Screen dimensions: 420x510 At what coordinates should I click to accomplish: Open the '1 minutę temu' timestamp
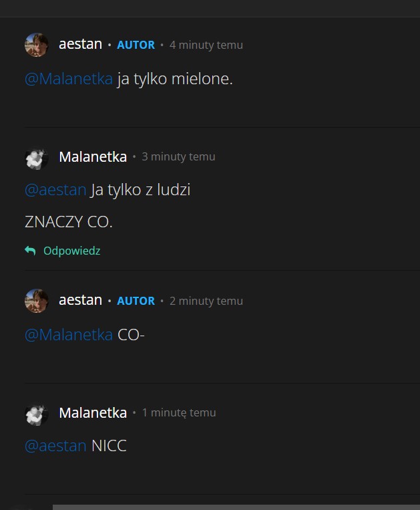click(178, 413)
